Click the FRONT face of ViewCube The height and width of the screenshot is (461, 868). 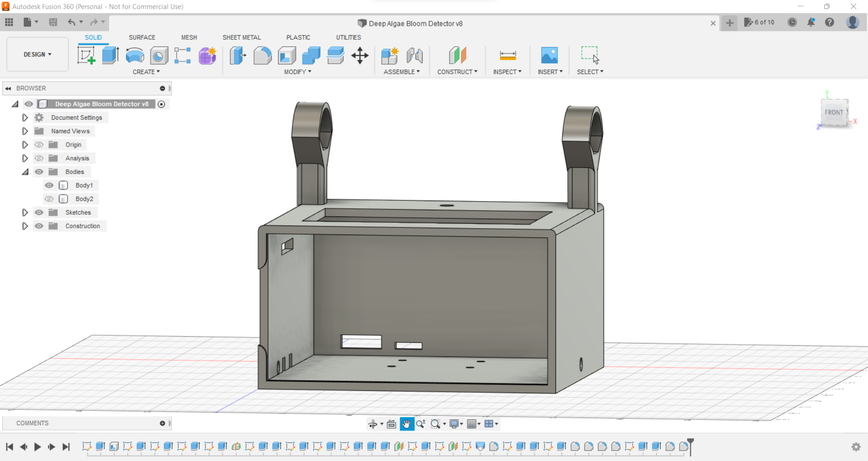click(834, 113)
